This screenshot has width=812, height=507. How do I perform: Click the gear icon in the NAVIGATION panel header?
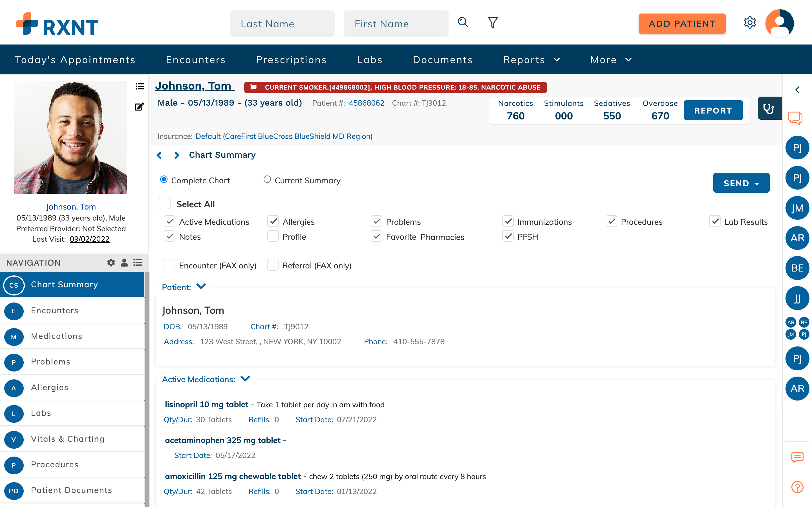(111, 263)
